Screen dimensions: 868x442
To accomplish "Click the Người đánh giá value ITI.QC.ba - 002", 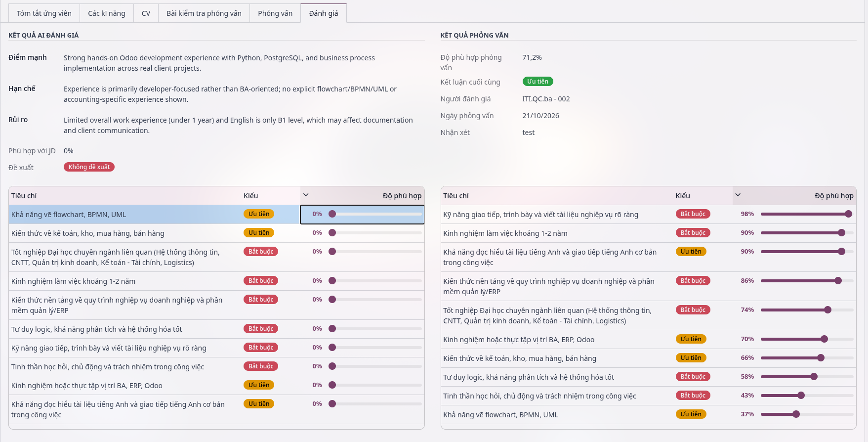I will tap(546, 99).
